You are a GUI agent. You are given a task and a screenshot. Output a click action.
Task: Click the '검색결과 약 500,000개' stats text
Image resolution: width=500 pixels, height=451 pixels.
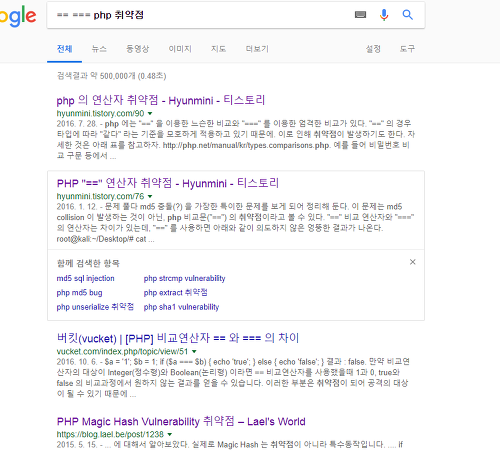[111, 76]
